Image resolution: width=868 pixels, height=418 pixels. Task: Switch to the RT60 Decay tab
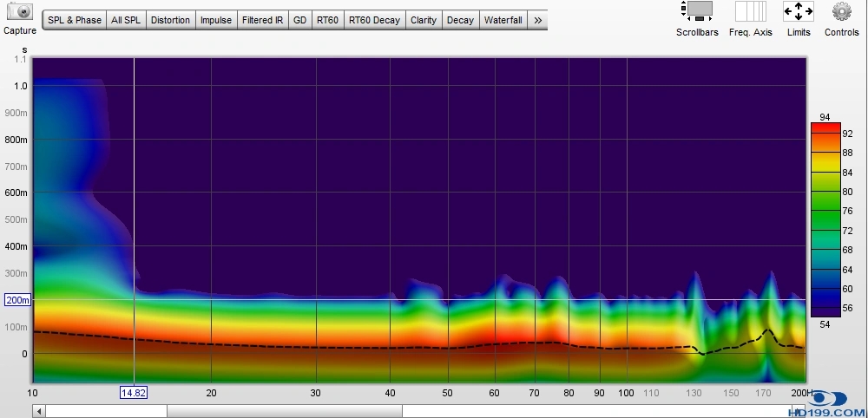pyautogui.click(x=375, y=20)
